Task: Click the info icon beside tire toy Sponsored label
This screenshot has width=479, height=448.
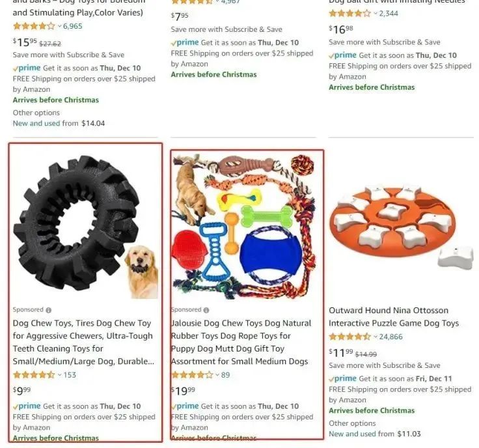Action: 49,310
